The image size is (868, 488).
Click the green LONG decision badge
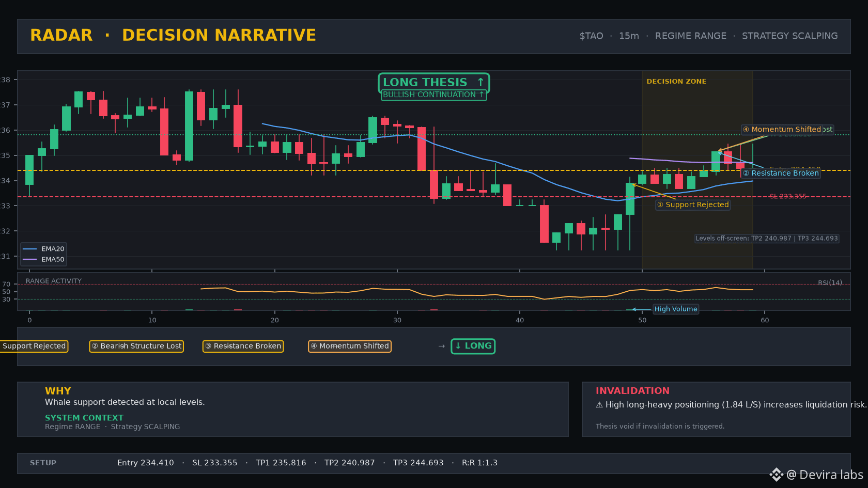pyautogui.click(x=473, y=346)
